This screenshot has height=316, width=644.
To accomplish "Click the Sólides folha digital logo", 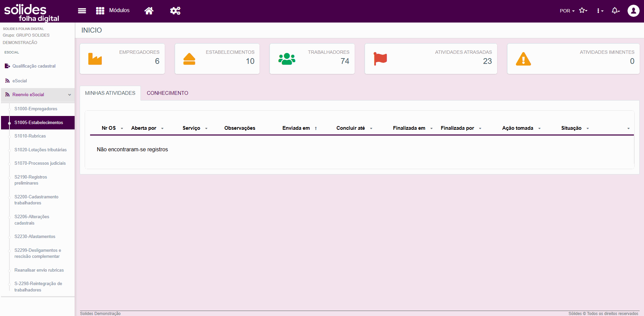I will tap(32, 13).
